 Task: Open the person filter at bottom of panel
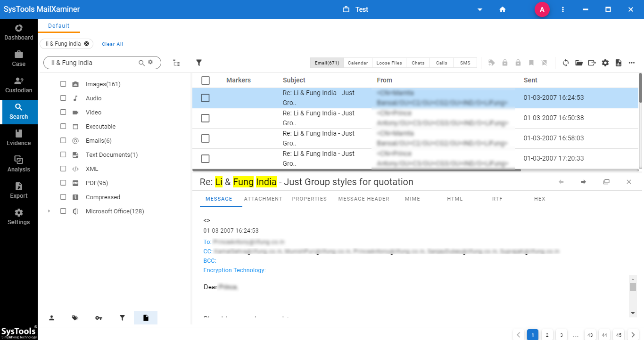pos(51,318)
